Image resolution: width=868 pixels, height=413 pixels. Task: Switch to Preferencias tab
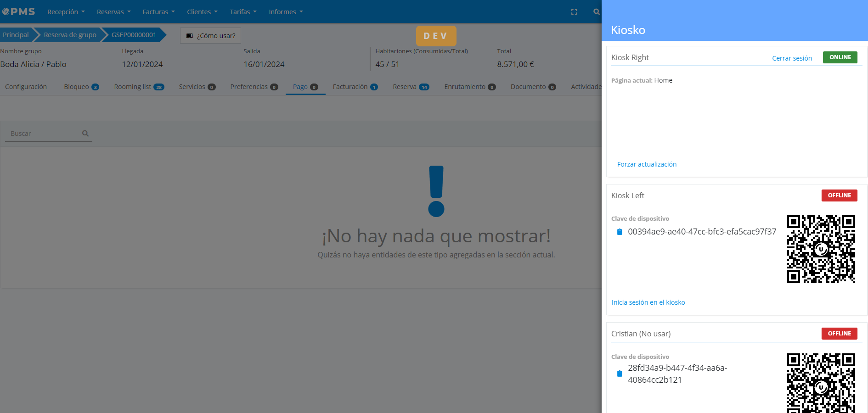pyautogui.click(x=254, y=87)
